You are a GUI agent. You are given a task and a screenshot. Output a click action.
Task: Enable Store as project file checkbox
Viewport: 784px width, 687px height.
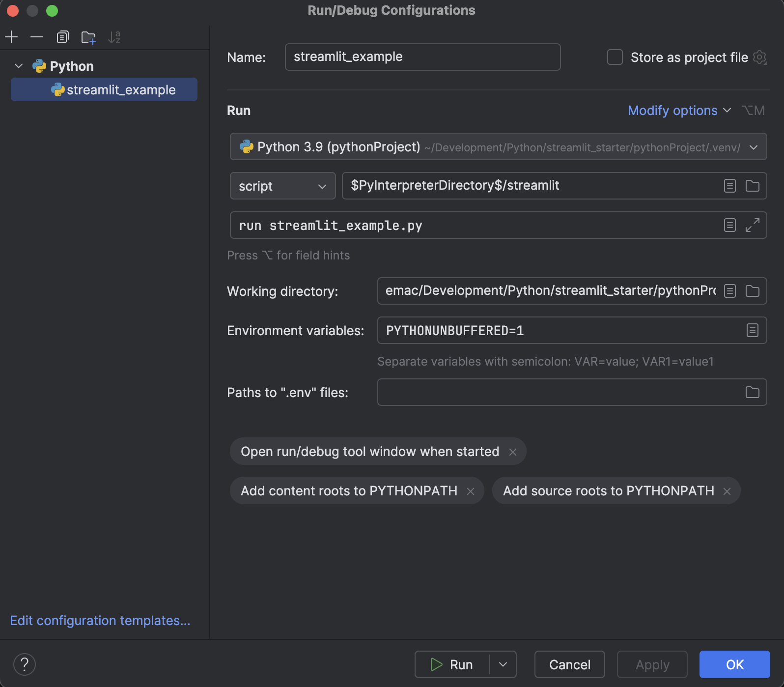[x=615, y=57]
